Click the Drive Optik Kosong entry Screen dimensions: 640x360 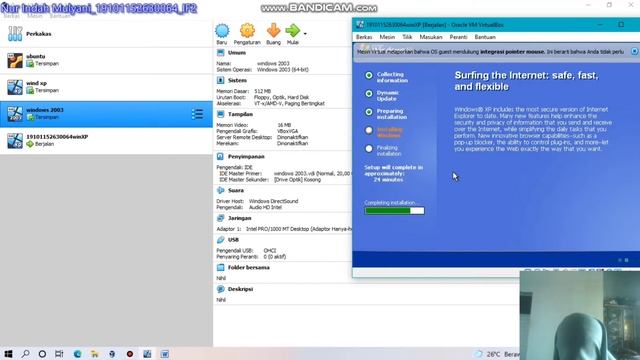(x=297, y=180)
